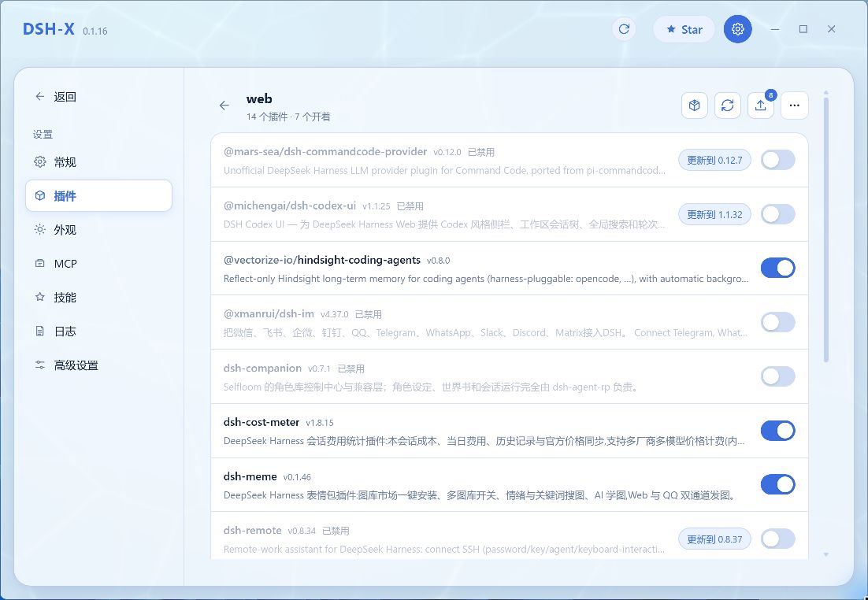Click the @mars-sea/dsh-commandcode-provider plugin name
The height and width of the screenshot is (600, 868).
pyautogui.click(x=325, y=152)
